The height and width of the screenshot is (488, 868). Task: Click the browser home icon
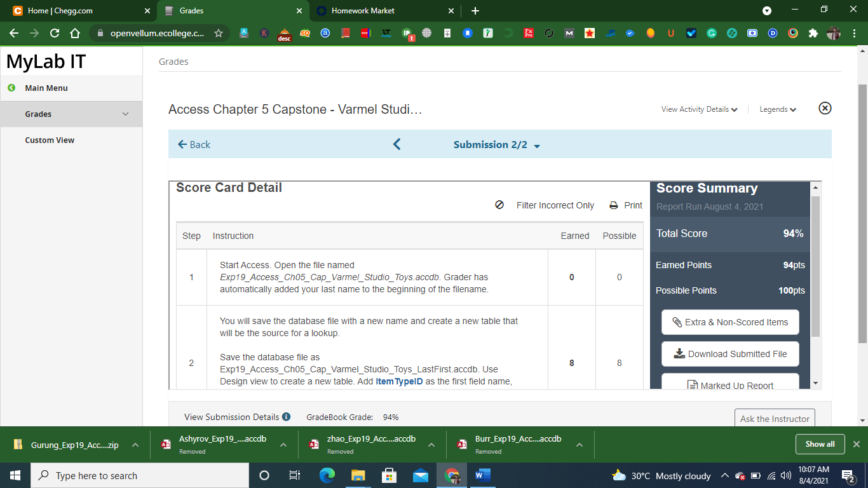(75, 33)
